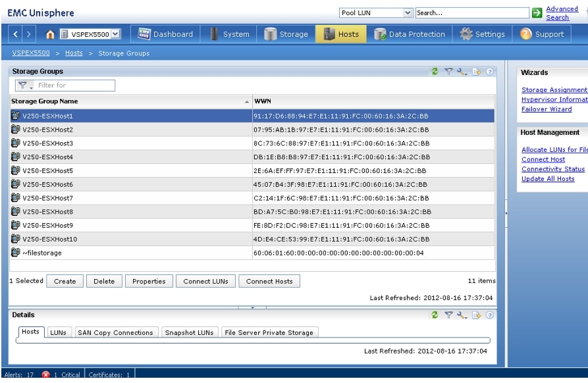This screenshot has height=383, width=588.
Task: Open the filter dropdown beside Filter for
Action: coord(25,86)
